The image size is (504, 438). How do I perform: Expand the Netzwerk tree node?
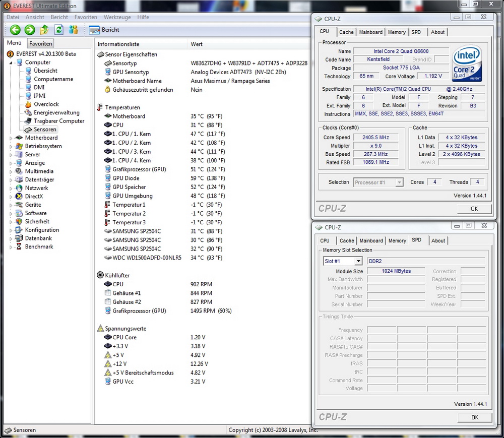[11, 189]
